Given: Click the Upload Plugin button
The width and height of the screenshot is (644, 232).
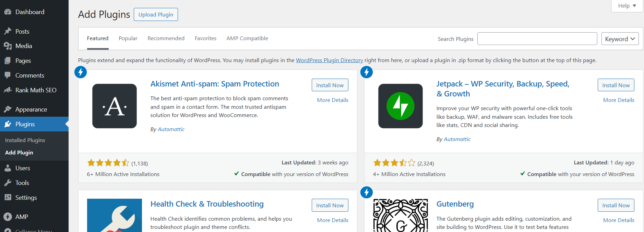Looking at the screenshot, I should 156,14.
